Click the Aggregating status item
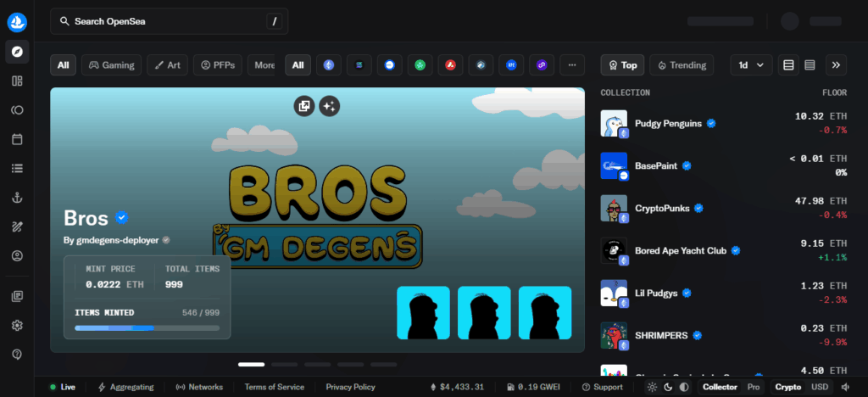 tap(125, 387)
